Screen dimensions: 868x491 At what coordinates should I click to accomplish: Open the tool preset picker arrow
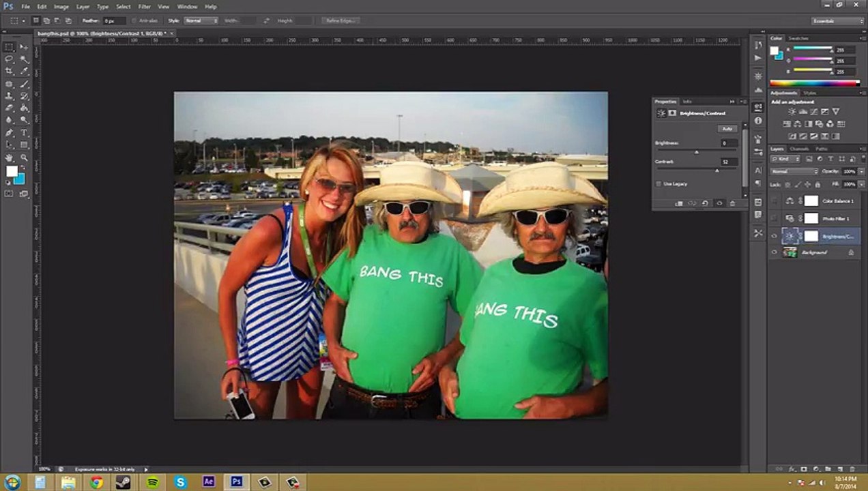tap(24, 20)
